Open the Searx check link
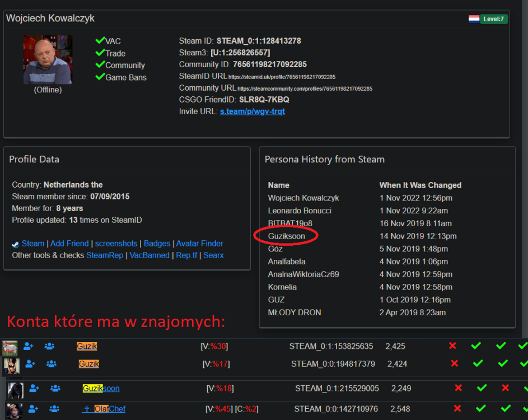Screen dimensions: 528x420 (x=213, y=255)
